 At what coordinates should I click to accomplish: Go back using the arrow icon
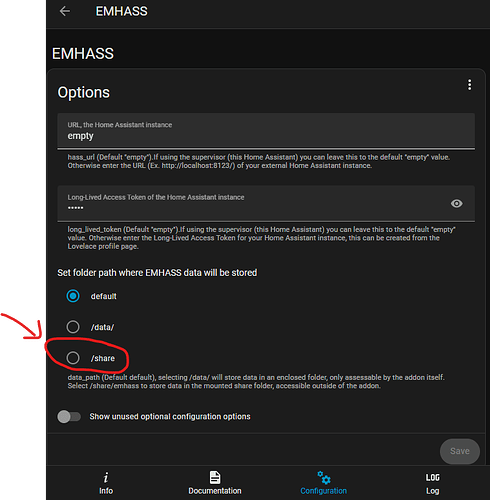pos(65,11)
